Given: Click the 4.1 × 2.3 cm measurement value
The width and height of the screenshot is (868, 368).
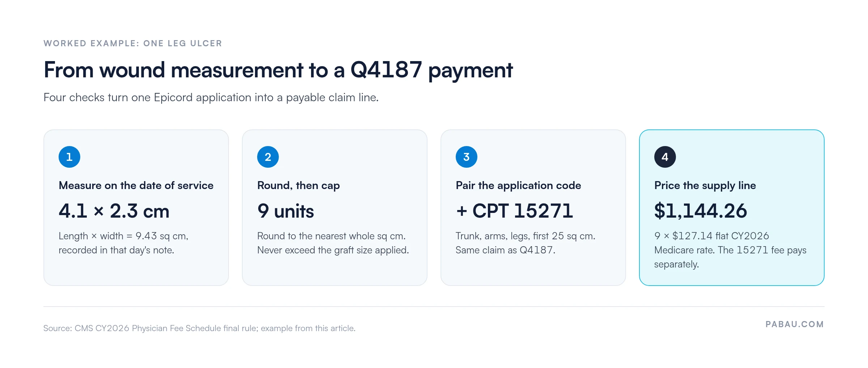Looking at the screenshot, I should (114, 211).
